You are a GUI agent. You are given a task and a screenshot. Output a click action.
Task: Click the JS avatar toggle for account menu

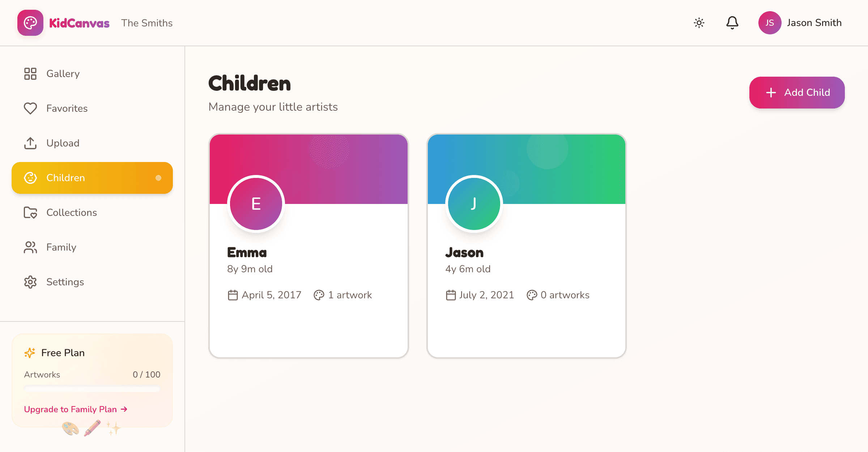pyautogui.click(x=770, y=22)
